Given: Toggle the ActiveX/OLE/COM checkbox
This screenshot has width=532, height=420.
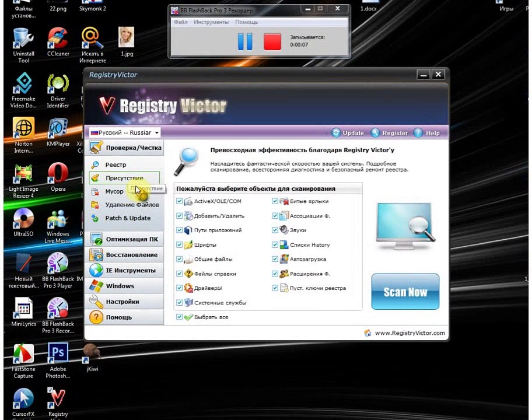Looking at the screenshot, I should pos(180,201).
